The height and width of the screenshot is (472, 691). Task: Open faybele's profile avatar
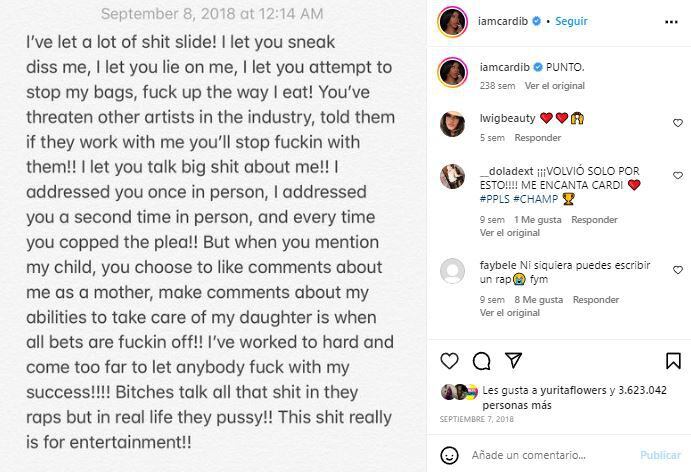(x=452, y=271)
